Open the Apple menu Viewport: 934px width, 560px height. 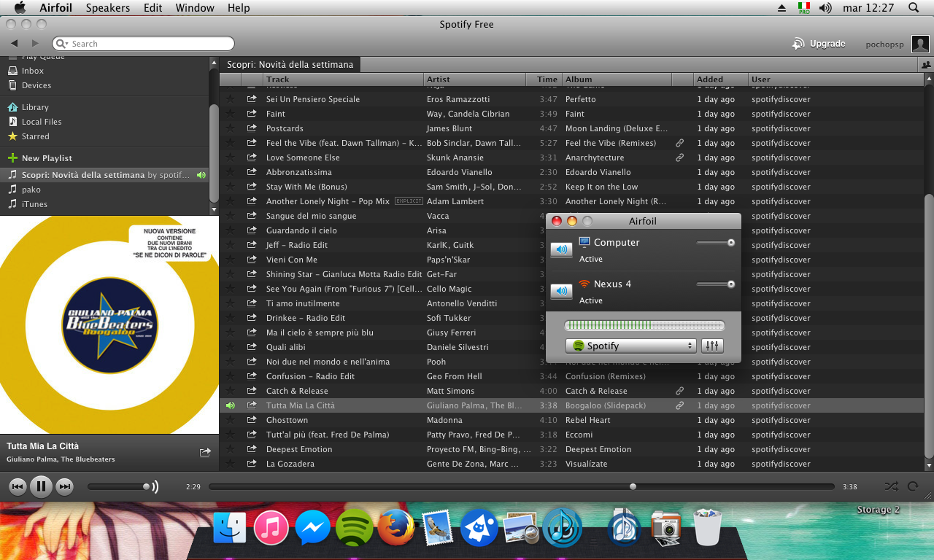pyautogui.click(x=20, y=8)
